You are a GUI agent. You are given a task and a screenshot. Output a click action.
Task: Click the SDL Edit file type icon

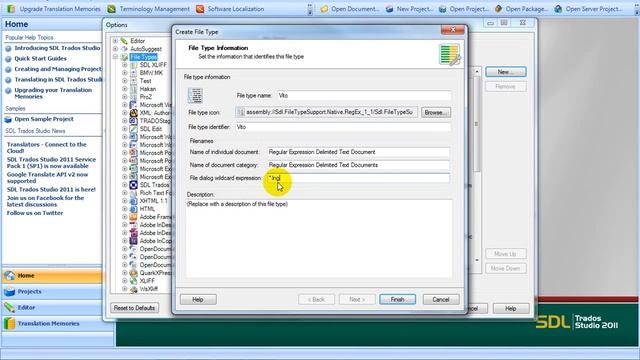(133, 129)
